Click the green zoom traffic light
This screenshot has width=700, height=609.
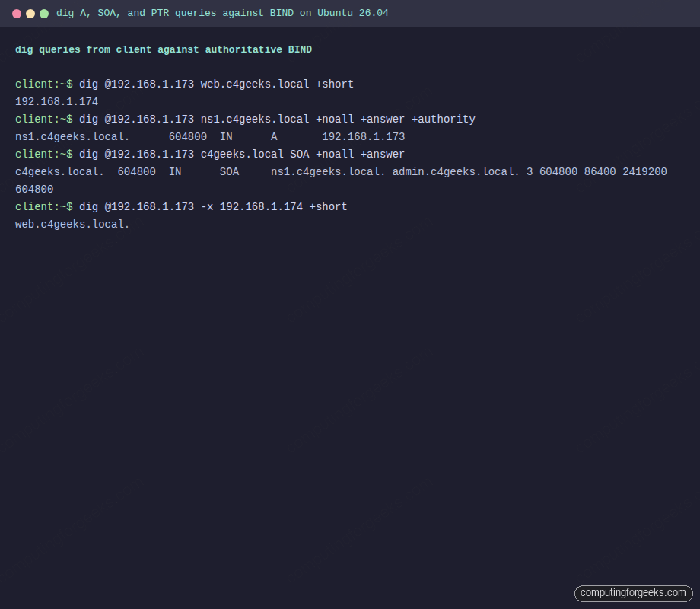click(x=43, y=13)
